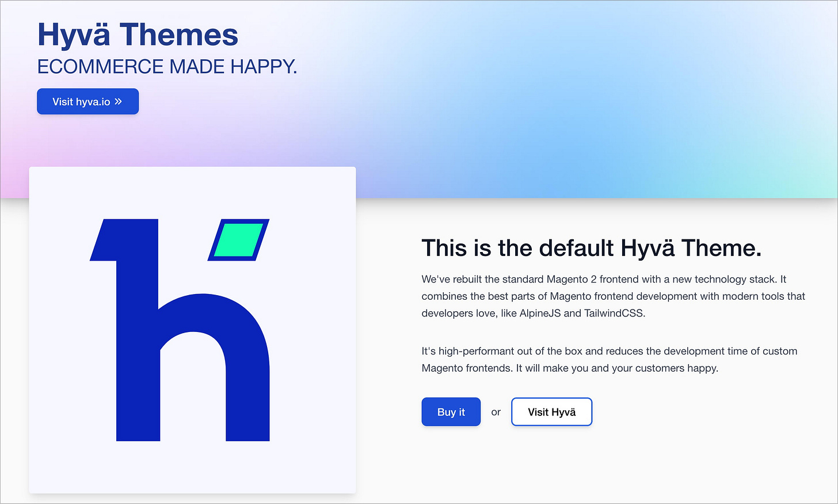Open the Visit Hyvä outlined button
This screenshot has width=838, height=504.
coord(551,412)
